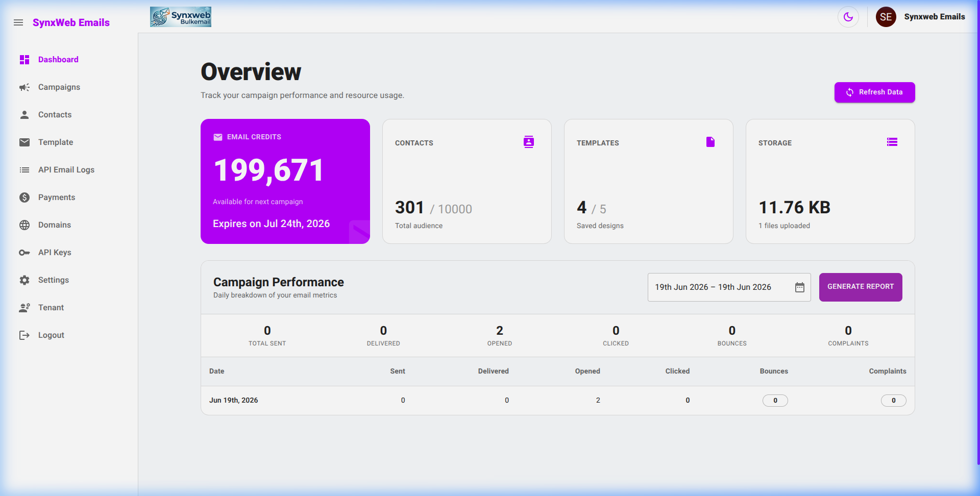
Task: Click the OPENED summary stat
Action: coord(500,336)
